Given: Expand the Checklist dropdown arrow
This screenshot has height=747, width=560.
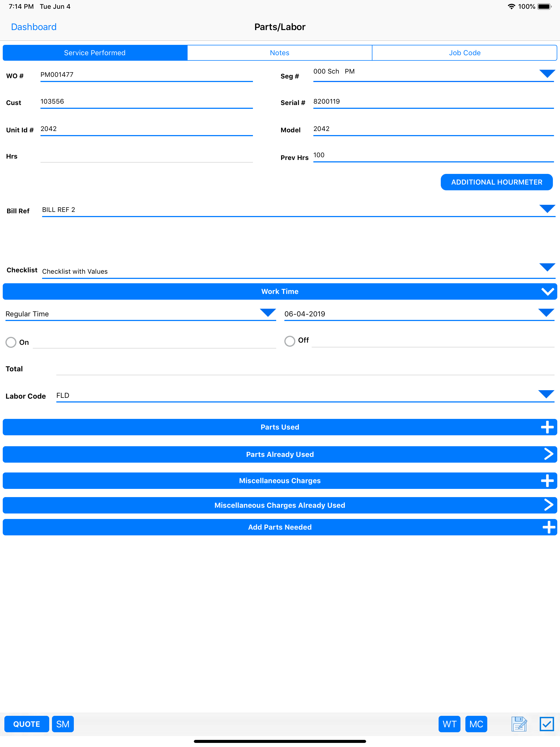Looking at the screenshot, I should pos(547,267).
